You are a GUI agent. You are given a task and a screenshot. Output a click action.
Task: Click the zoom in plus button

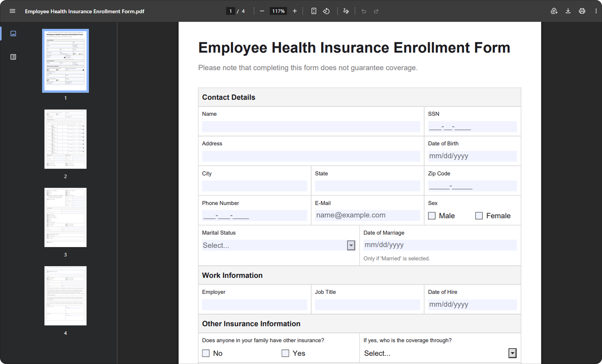click(295, 11)
